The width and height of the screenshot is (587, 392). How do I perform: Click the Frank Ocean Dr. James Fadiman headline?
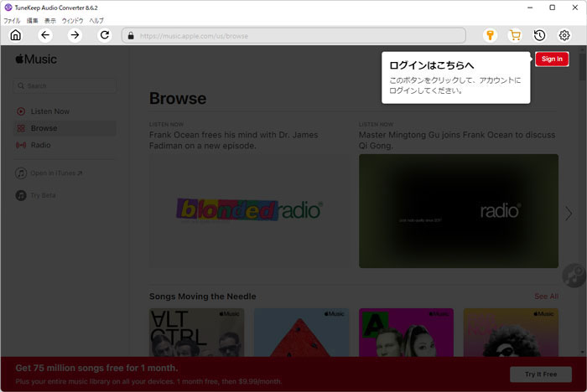(234, 140)
